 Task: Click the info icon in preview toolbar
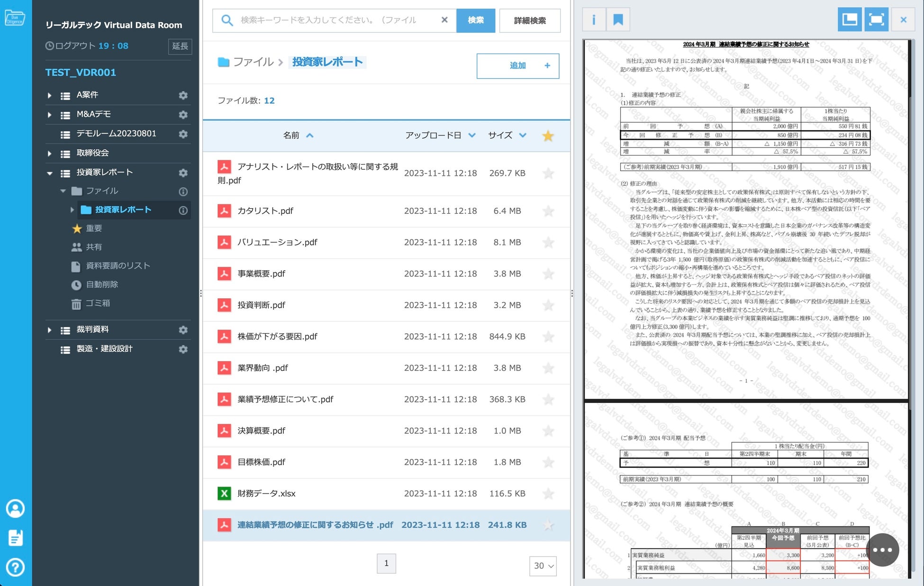tap(594, 20)
